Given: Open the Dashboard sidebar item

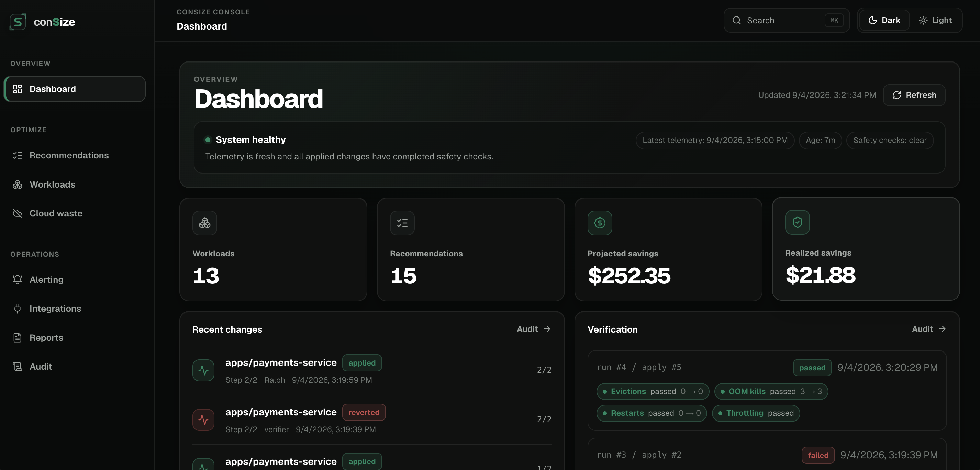Looking at the screenshot, I should [75, 89].
